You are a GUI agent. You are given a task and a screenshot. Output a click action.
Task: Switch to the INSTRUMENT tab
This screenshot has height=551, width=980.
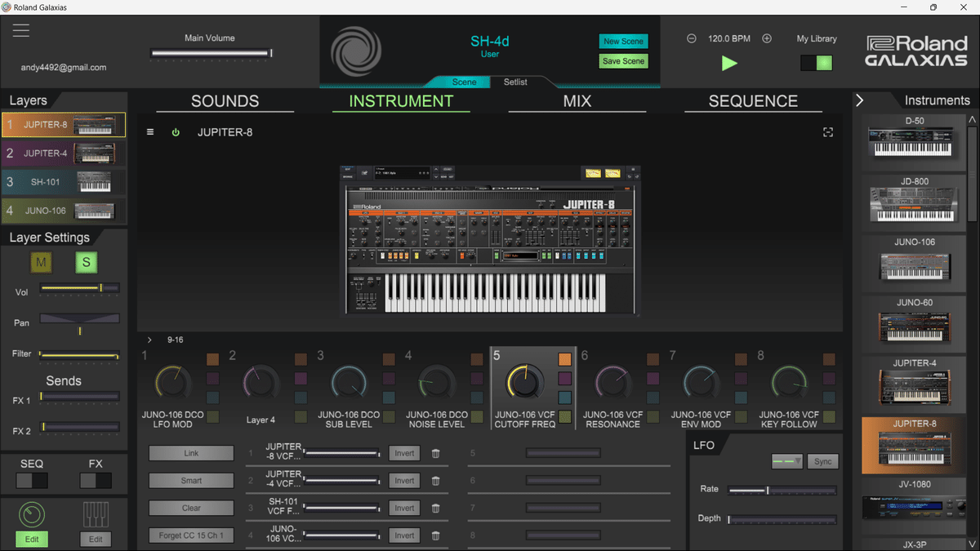401,101
